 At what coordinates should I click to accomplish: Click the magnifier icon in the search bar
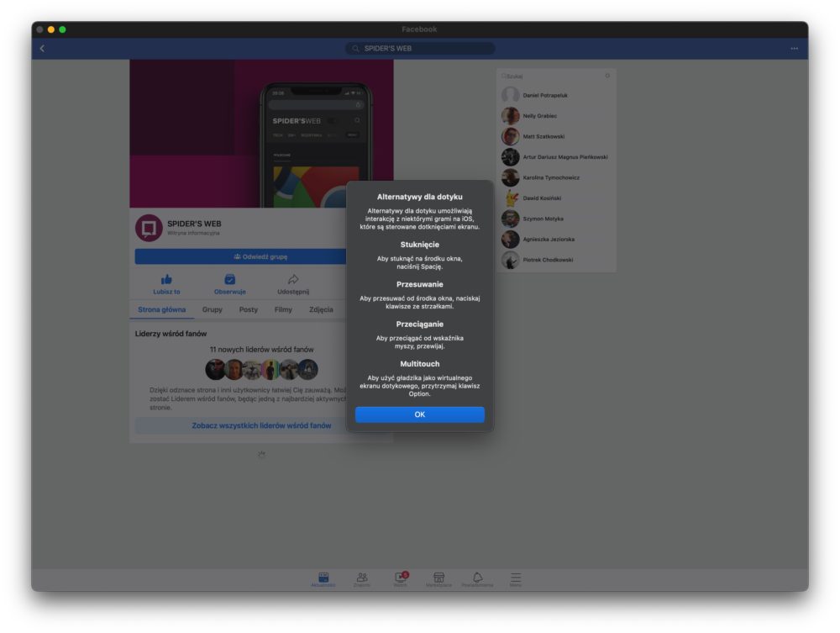click(x=355, y=48)
